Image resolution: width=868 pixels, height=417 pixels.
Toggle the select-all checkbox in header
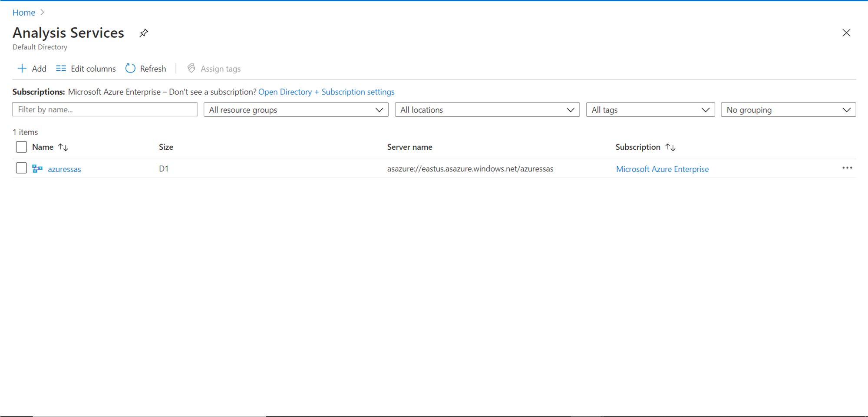[x=21, y=147]
